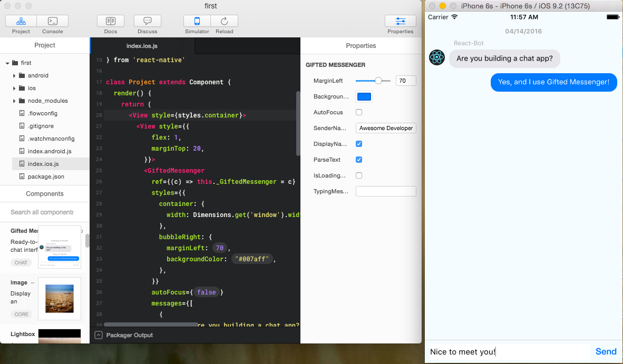Click the Reload toolbar icon
Screen dimensions: 623x364
tap(225, 21)
